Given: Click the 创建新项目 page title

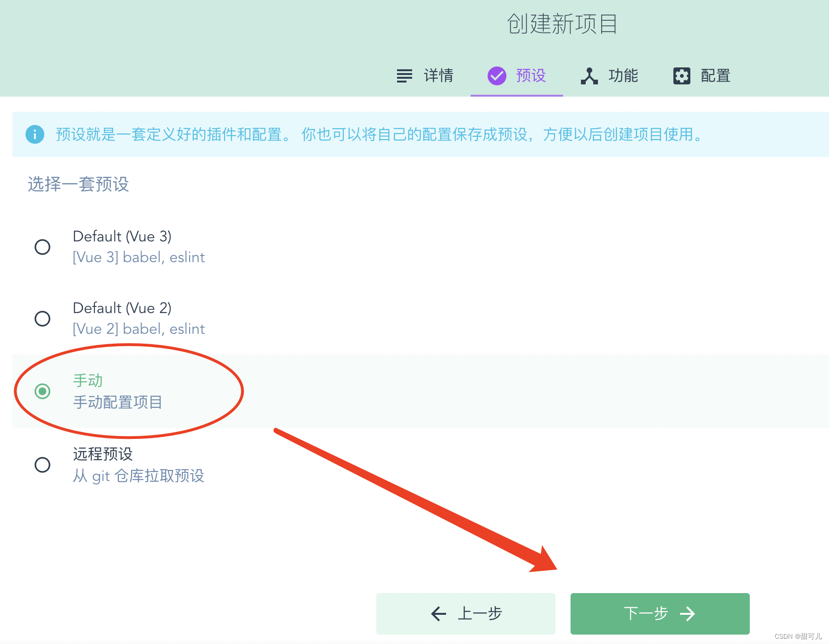Looking at the screenshot, I should (x=562, y=24).
